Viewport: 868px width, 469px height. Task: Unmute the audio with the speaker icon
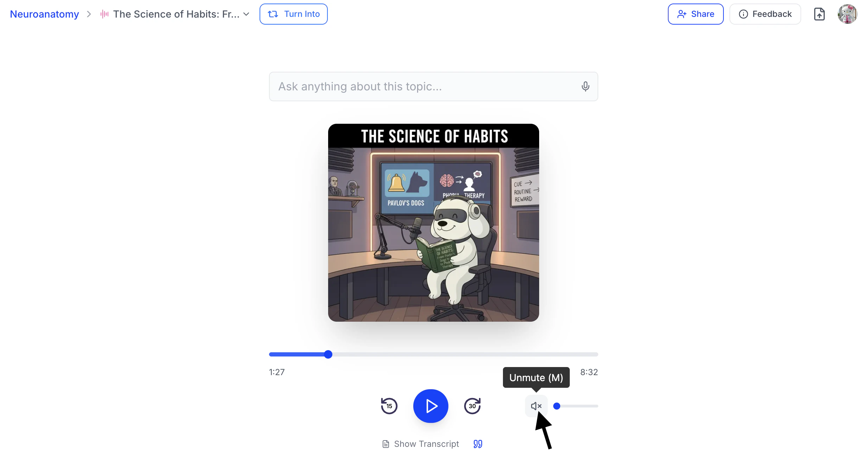pyautogui.click(x=536, y=406)
